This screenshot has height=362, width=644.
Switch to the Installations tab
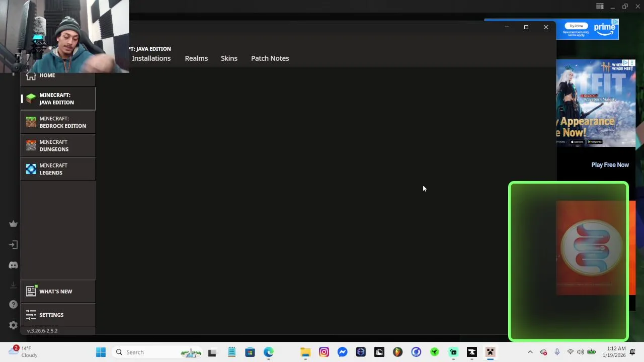151,58
